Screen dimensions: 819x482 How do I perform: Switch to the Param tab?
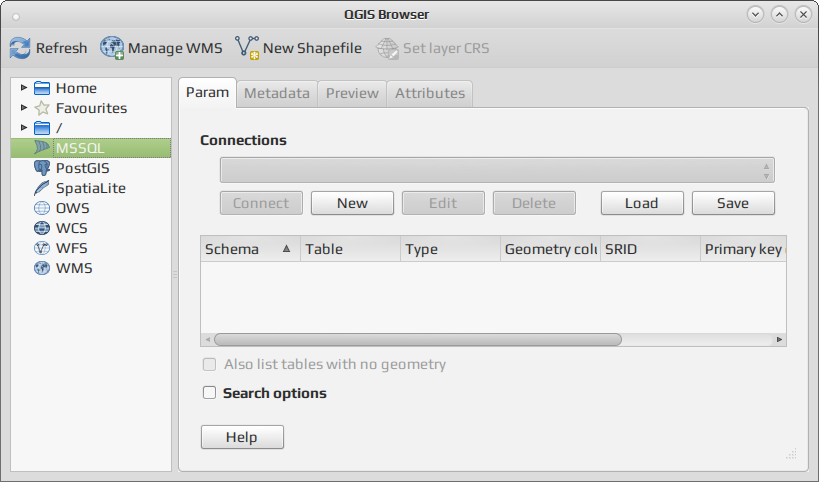(x=207, y=92)
